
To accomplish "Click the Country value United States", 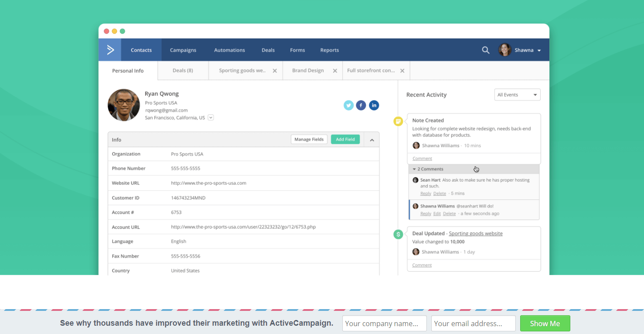I will [x=185, y=271].
